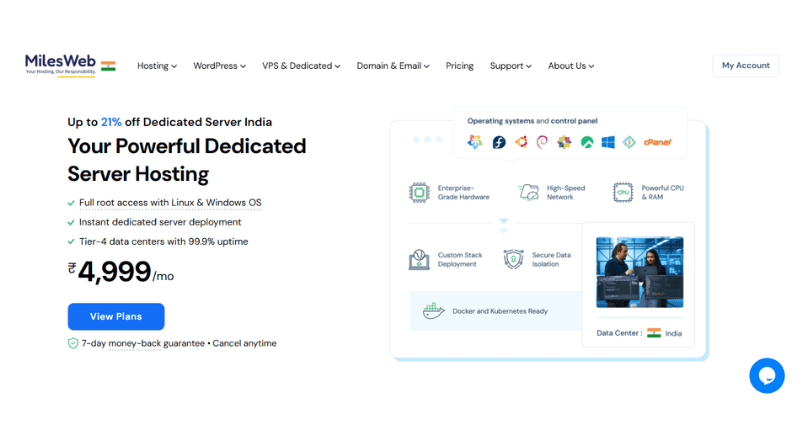Click the 7-day money-back guarantee text
Viewport: 800px width, 445px height.
click(x=143, y=343)
